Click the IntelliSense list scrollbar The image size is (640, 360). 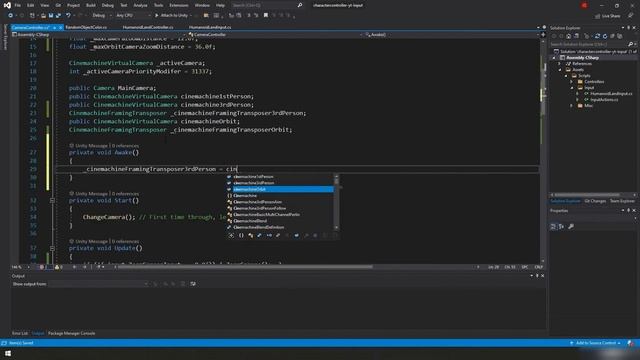click(x=336, y=202)
